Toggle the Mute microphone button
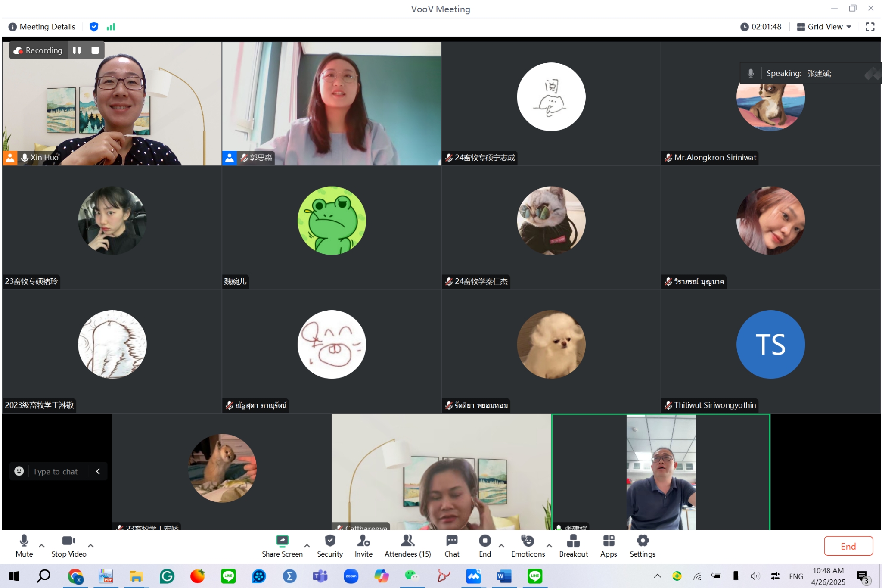The image size is (882, 588). pos(24,541)
